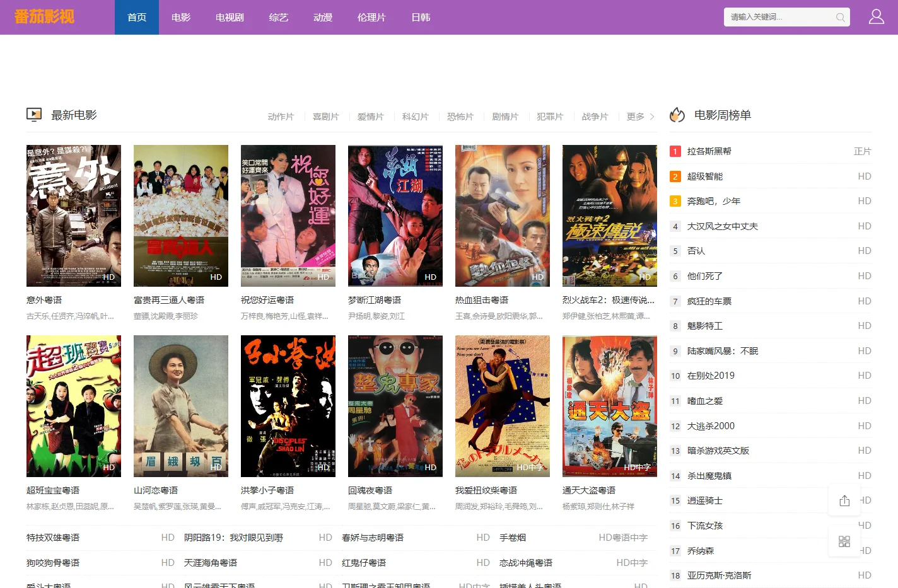The image size is (898, 588).
Task: Click the flame icon beside 电影周榜单
Action: click(677, 115)
